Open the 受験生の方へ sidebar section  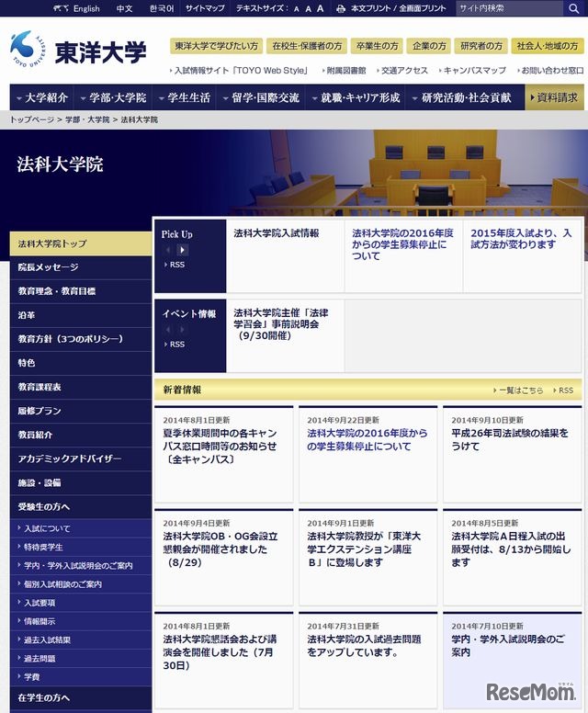(81, 507)
